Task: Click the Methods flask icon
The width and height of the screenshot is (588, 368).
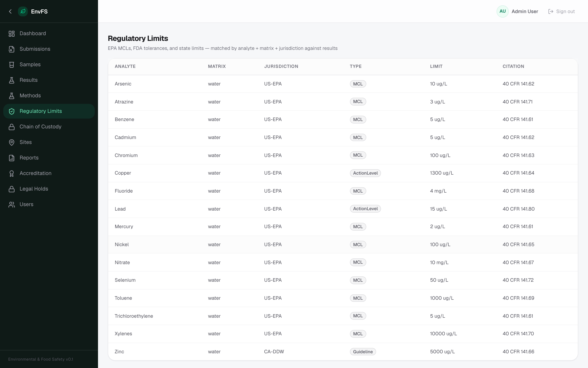Action: [12, 96]
